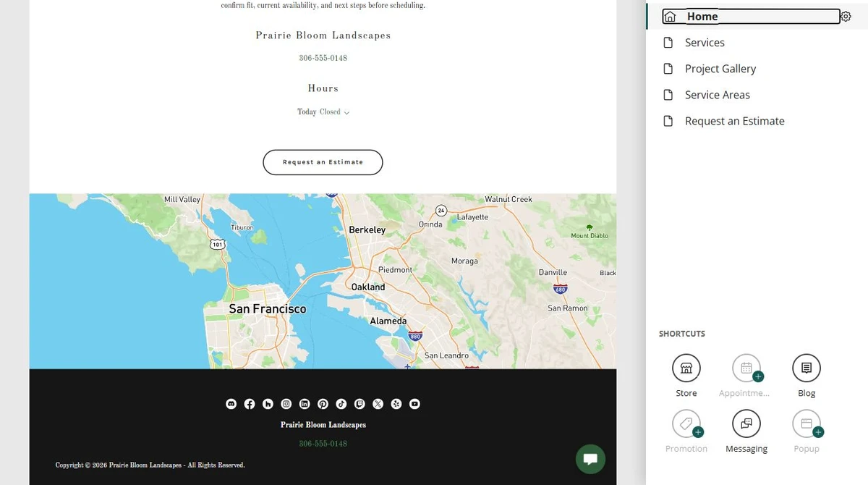Viewport: 868px width, 485px height.
Task: Open the YouTube social icon in footer
Action: click(414, 404)
